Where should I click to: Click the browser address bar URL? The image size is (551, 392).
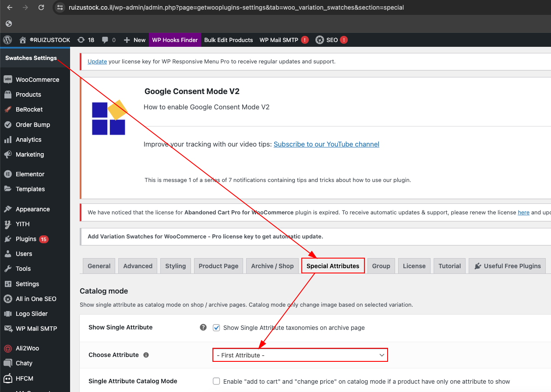(x=236, y=7)
